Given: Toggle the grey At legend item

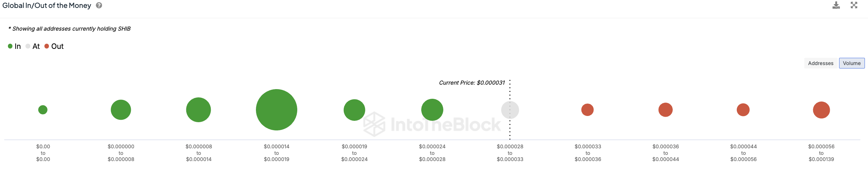Looking at the screenshot, I should [x=33, y=46].
